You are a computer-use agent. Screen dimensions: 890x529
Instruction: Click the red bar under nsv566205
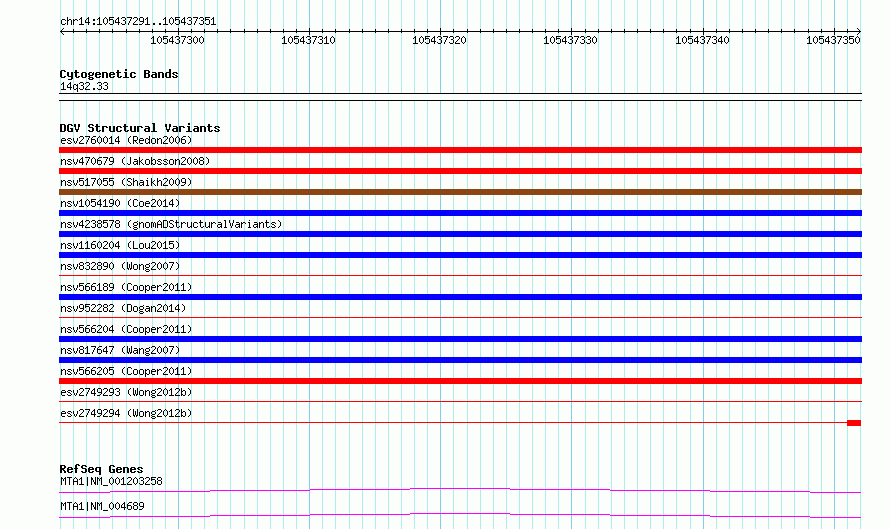click(x=460, y=381)
